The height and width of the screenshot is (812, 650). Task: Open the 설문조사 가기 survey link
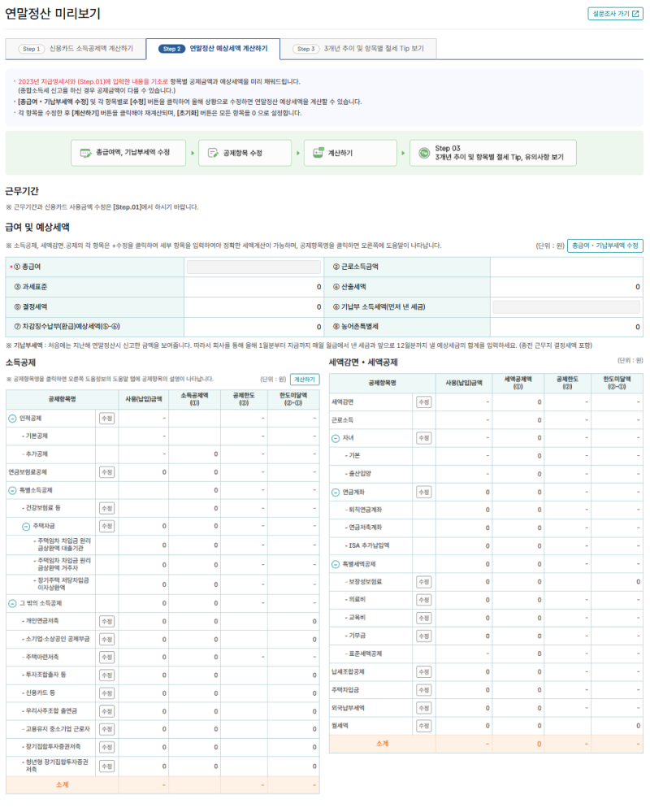point(615,14)
